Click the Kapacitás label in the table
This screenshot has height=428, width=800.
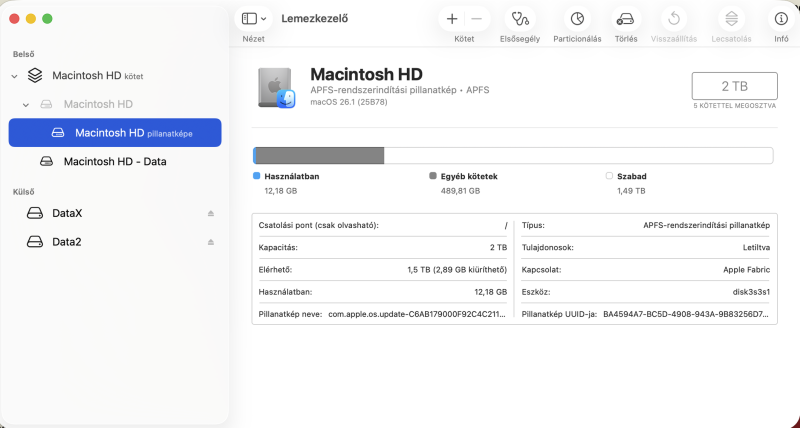click(278, 247)
